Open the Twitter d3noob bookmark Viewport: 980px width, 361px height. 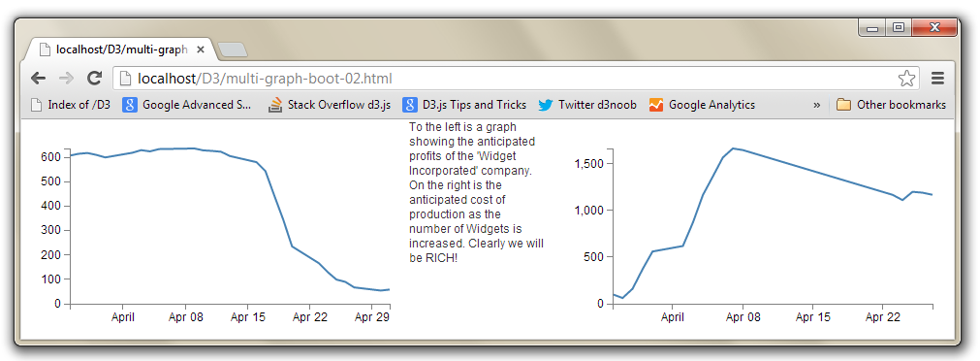[587, 105]
